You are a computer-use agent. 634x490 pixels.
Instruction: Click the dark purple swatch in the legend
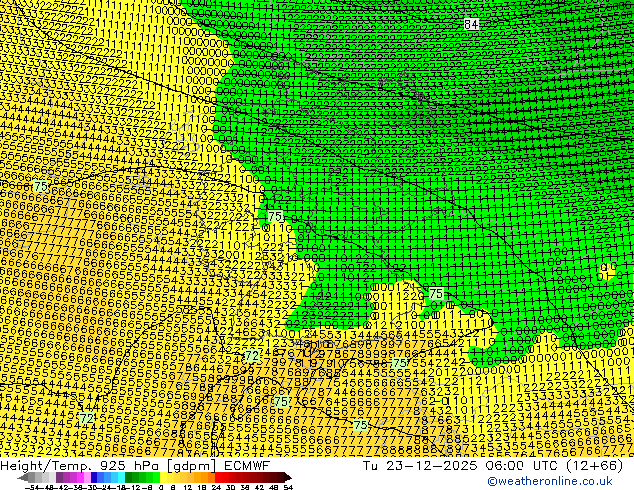59,478
